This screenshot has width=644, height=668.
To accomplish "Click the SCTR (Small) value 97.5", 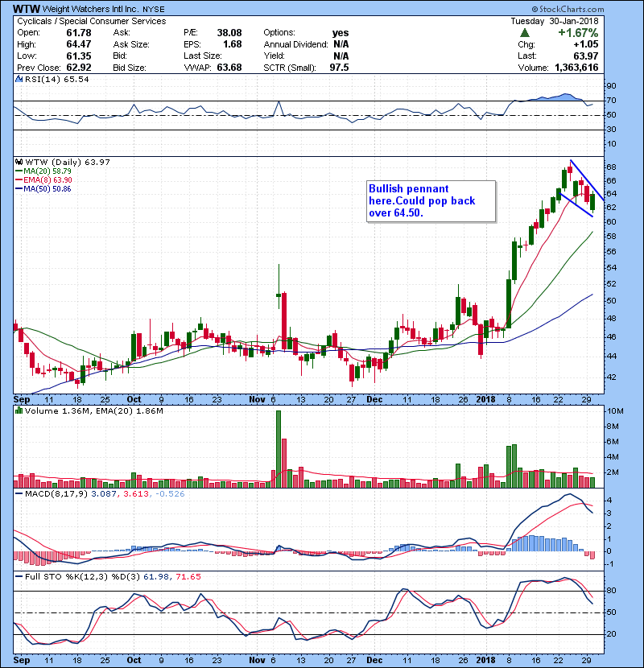I will point(339,68).
